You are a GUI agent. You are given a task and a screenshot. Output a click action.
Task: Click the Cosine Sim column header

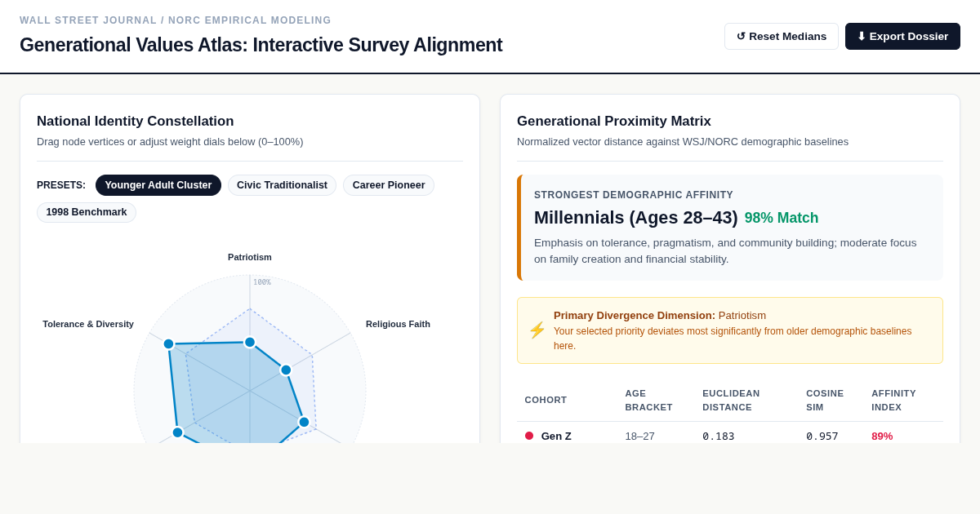coord(825,400)
